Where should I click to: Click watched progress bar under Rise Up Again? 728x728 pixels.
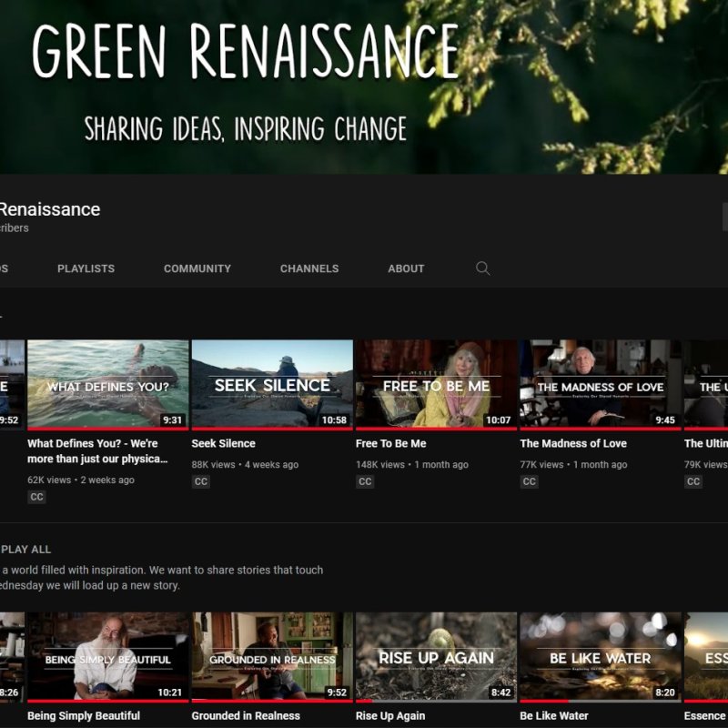click(437, 701)
